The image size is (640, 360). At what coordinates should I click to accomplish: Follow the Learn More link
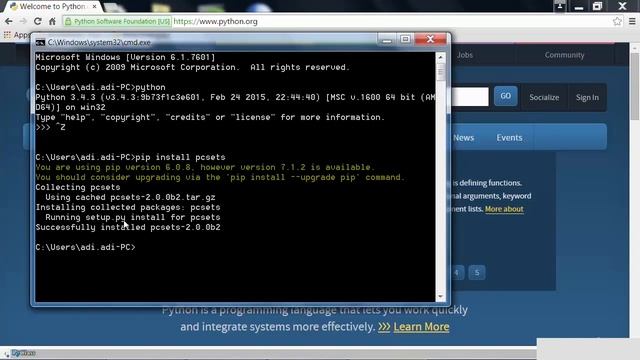421,327
